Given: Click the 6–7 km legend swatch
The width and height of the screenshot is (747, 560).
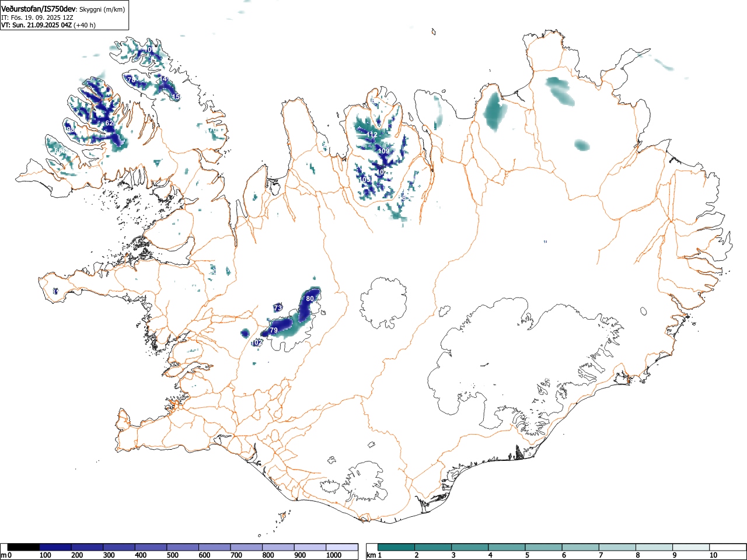Looking at the screenshot, I should pos(581,547).
